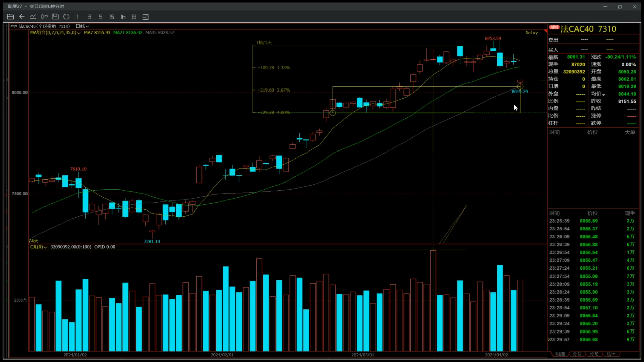Select the 1h period button

[x=123, y=17]
